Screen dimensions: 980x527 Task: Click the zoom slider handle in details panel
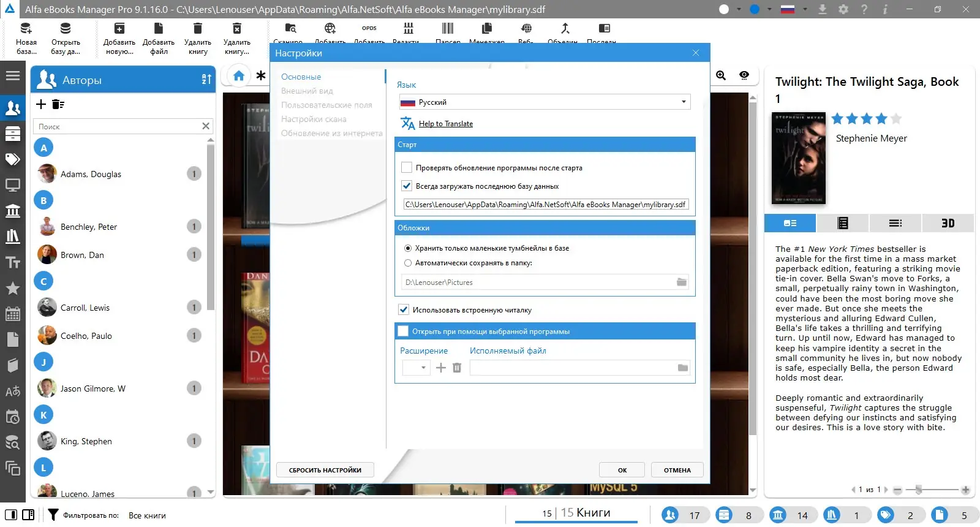(x=918, y=490)
